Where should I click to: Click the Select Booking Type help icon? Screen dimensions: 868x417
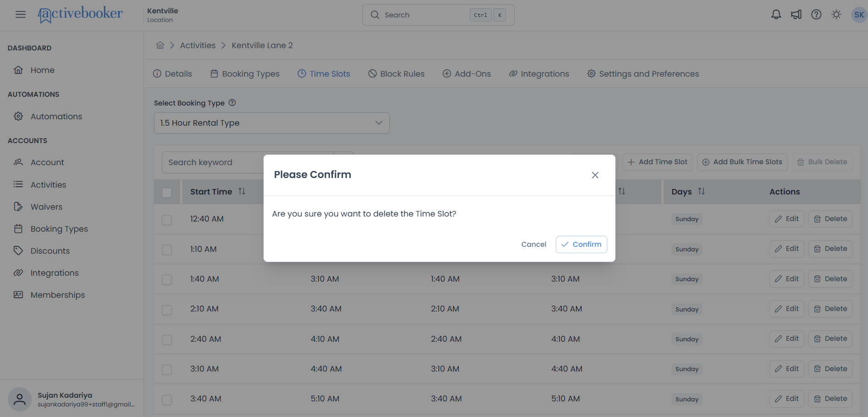[232, 103]
